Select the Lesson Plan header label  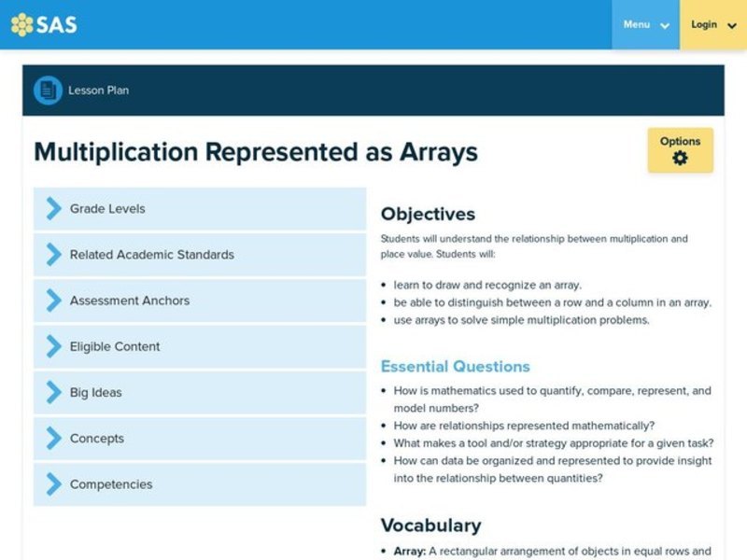click(98, 90)
